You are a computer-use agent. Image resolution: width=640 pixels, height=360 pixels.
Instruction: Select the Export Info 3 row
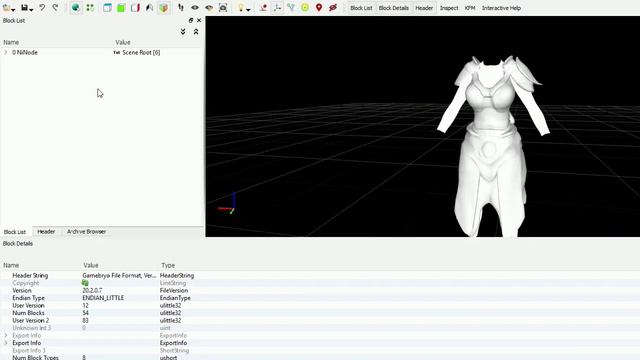coord(320,350)
